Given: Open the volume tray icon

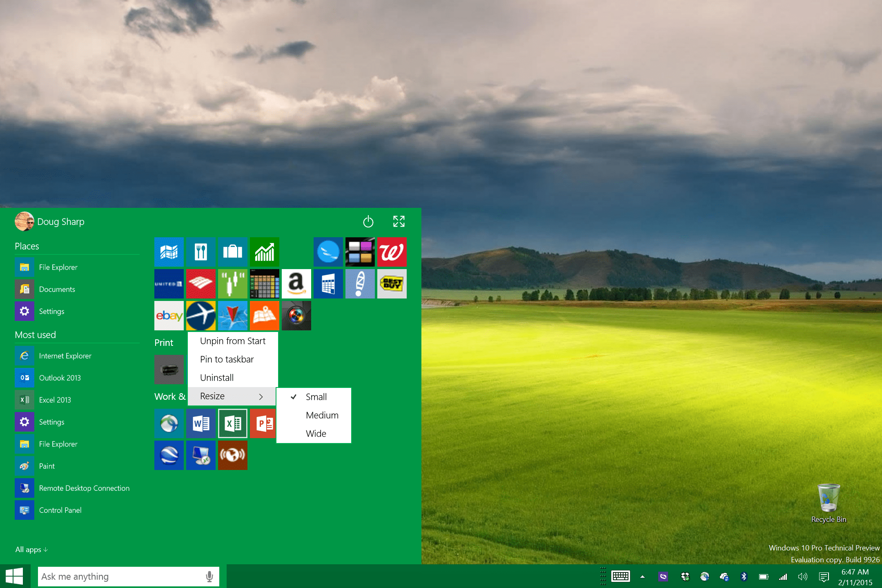Looking at the screenshot, I should [802, 577].
